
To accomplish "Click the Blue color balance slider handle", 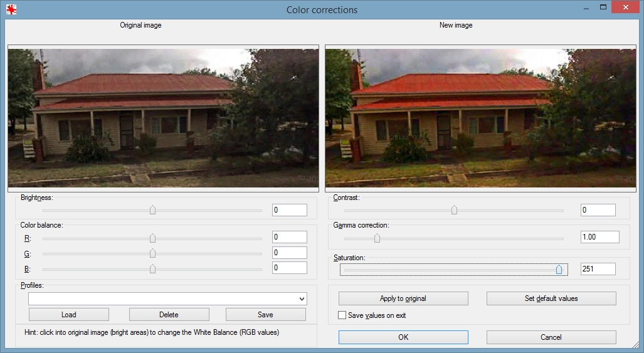I will pos(152,268).
